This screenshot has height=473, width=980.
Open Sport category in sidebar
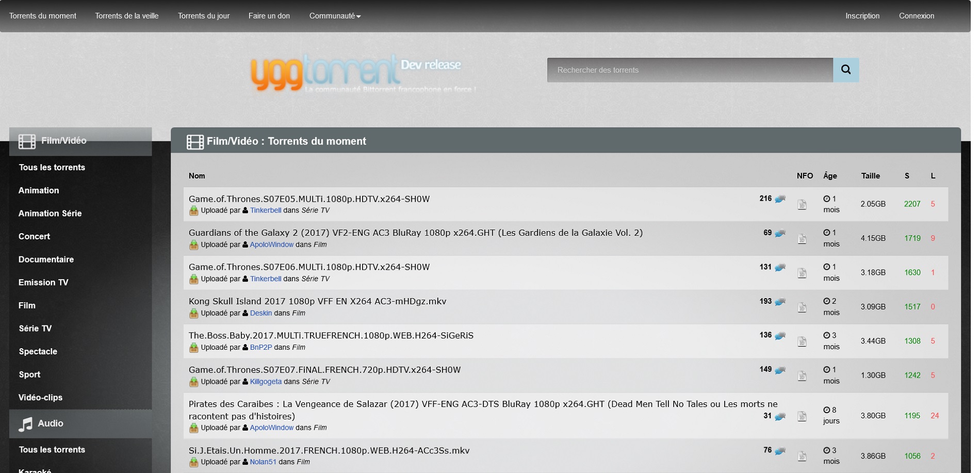29,375
